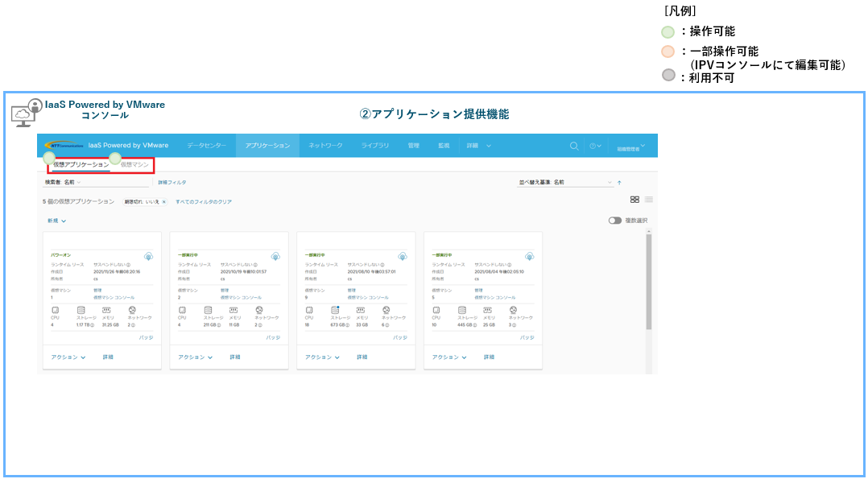Click すべてのフィルタのクリア link
The width and height of the screenshot is (868, 483).
(203, 202)
